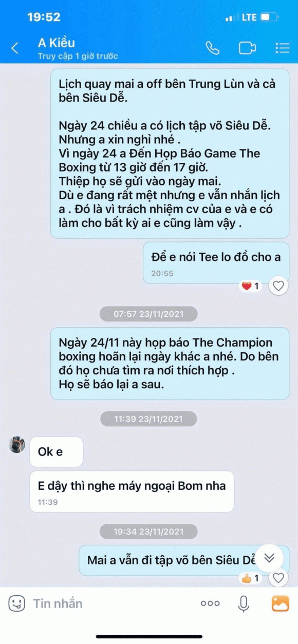Screen dimensions: 298x644
Task: Go back using the left chevron
Action: tap(15, 48)
